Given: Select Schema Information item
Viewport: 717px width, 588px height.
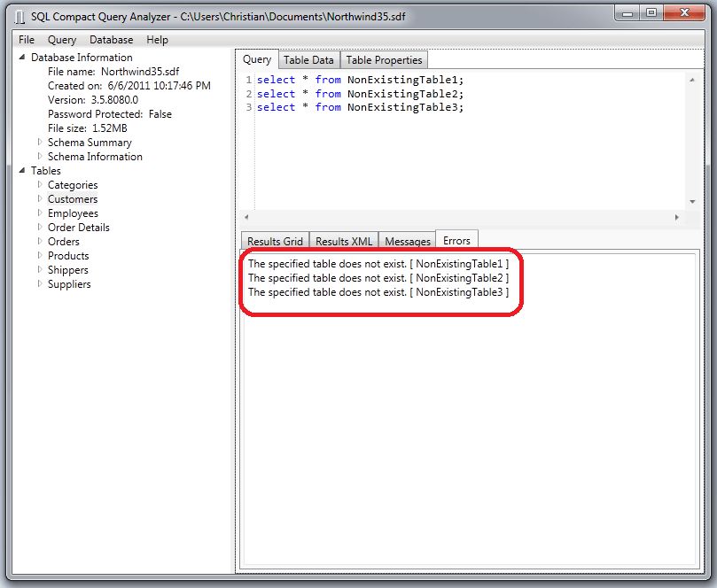Looking at the screenshot, I should [x=95, y=156].
